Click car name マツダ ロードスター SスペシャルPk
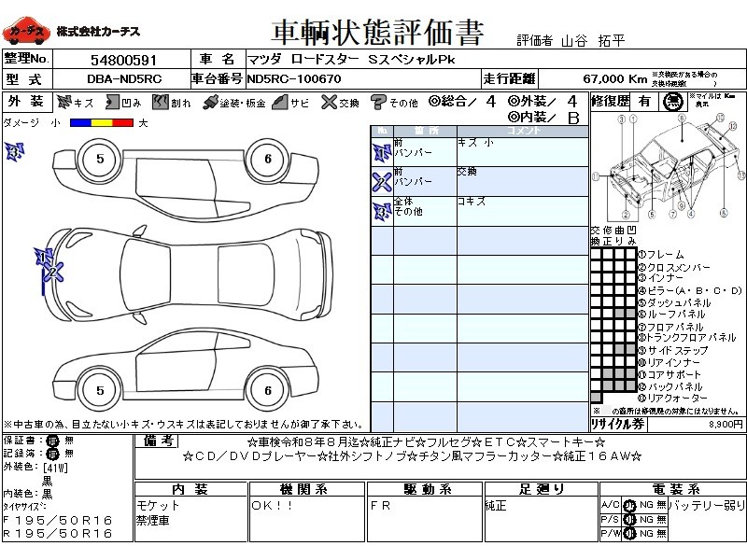Viewport: 747px width, 560px height. tap(351, 60)
